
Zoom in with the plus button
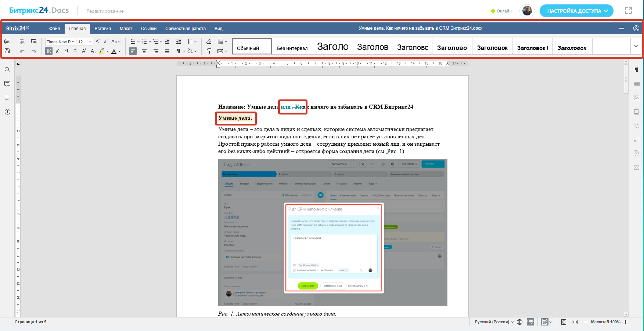626,322
